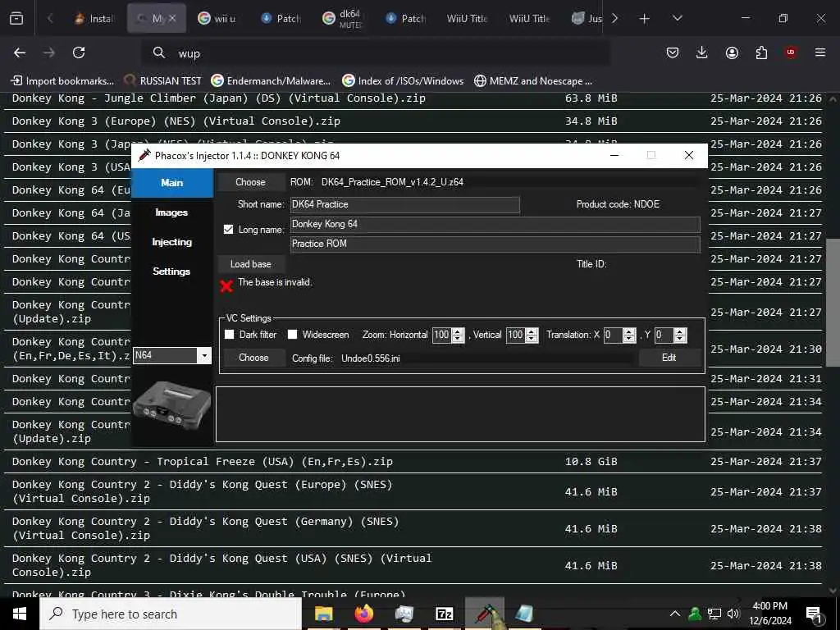This screenshot has width=840, height=630.
Task: Open Firefox from taskbar
Action: pyautogui.click(x=363, y=614)
